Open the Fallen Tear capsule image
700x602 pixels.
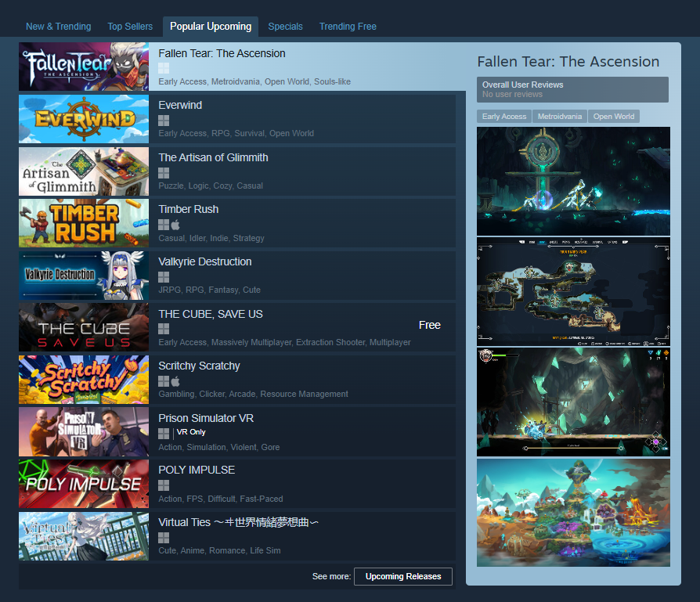[84, 67]
